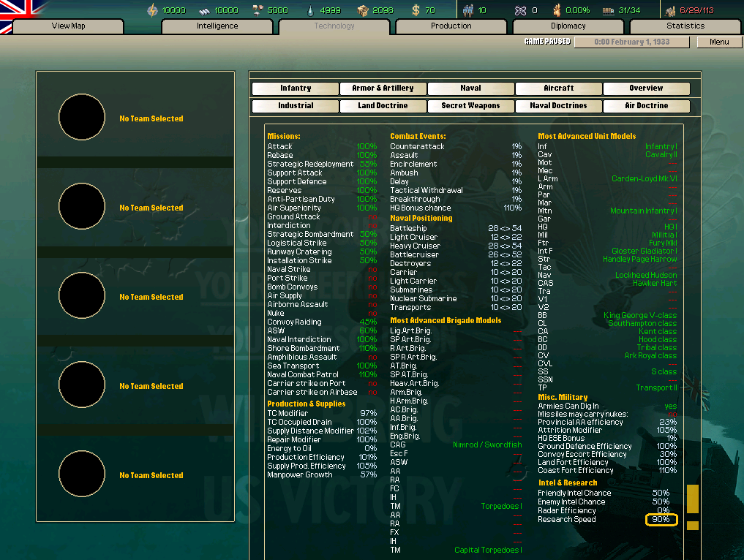Click the "King George V-class" battleship model
Viewport: 744px width, 560px height.
click(x=640, y=315)
